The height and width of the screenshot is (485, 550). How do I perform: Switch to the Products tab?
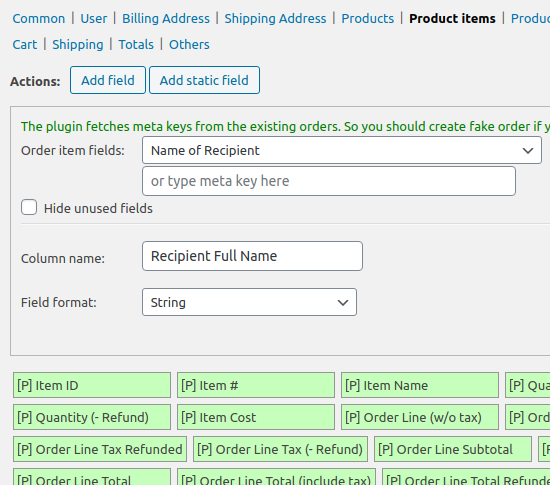pos(368,19)
